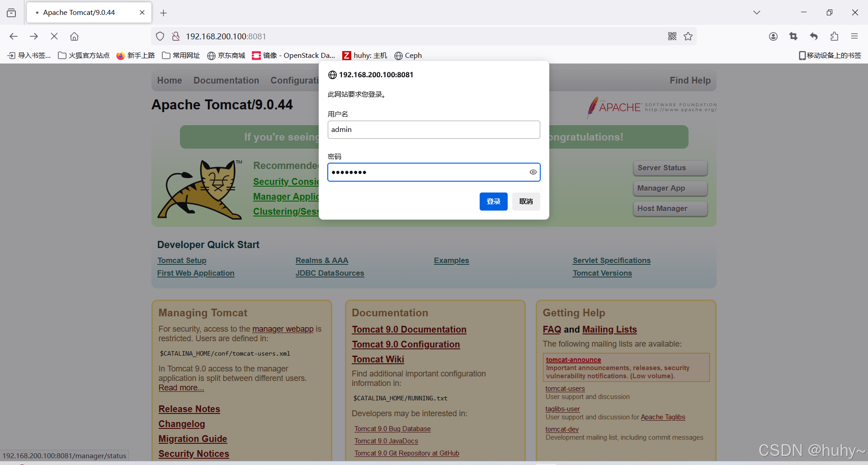Open the Apache Taglibs link

coord(663,417)
